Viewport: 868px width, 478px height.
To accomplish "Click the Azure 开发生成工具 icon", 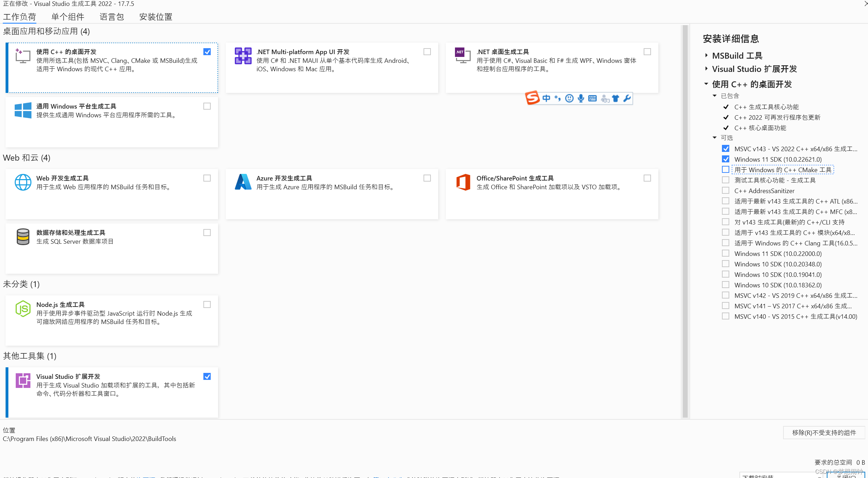I will click(x=243, y=182).
